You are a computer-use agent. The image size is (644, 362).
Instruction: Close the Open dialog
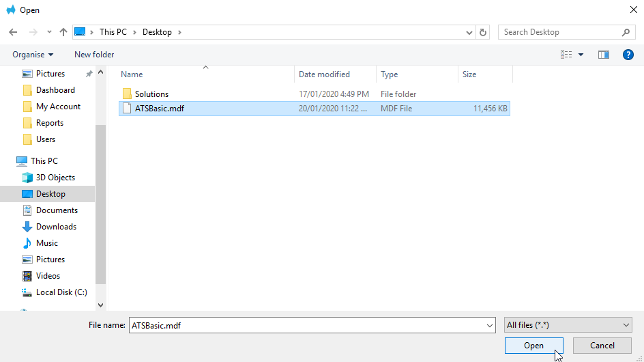coord(633,10)
